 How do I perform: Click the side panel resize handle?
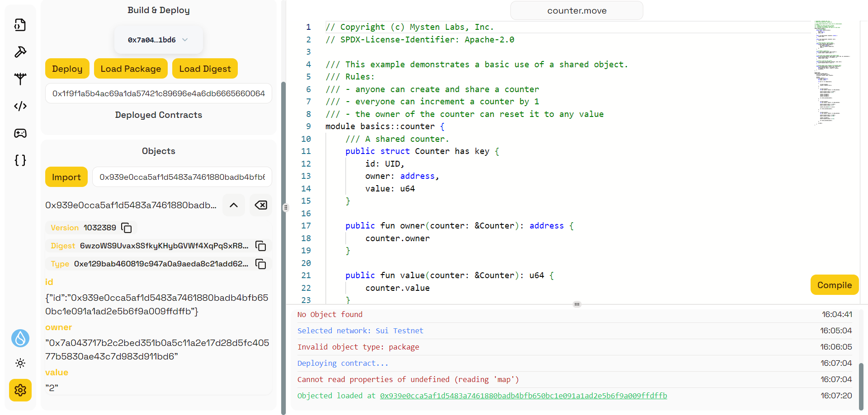(286, 208)
